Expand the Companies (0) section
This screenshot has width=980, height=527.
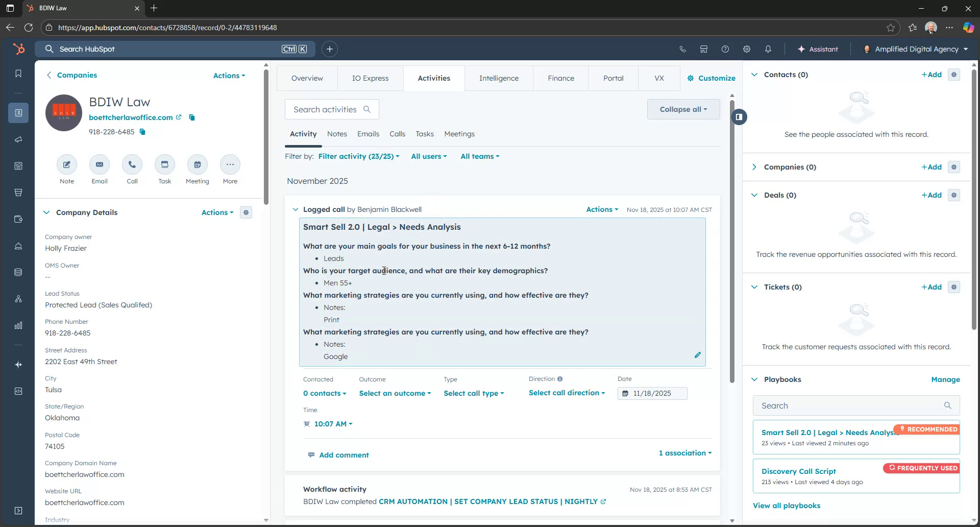[754, 166]
